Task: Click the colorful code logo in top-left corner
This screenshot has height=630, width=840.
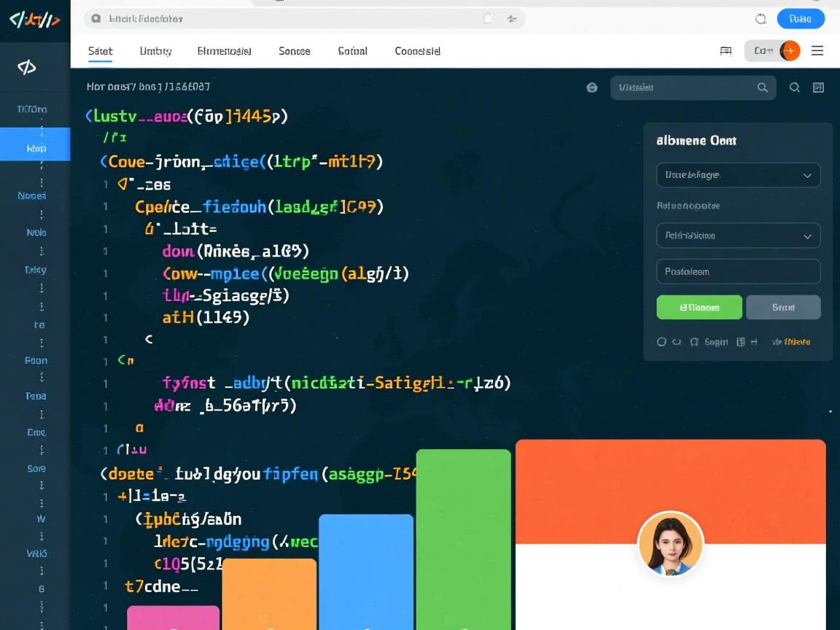Action: (34, 20)
